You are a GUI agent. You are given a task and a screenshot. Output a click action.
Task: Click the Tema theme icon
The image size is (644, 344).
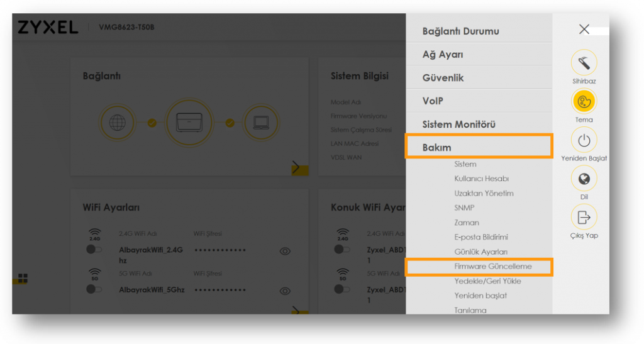584,101
